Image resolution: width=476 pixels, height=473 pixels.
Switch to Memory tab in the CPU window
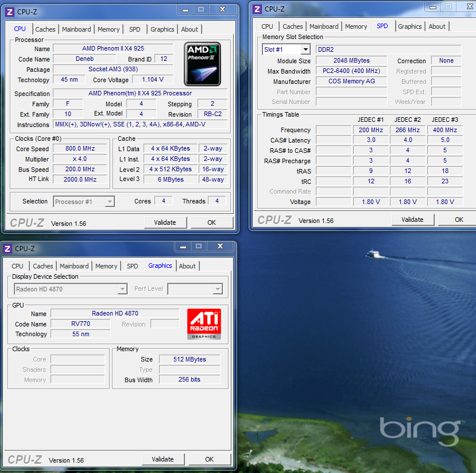pos(109,29)
